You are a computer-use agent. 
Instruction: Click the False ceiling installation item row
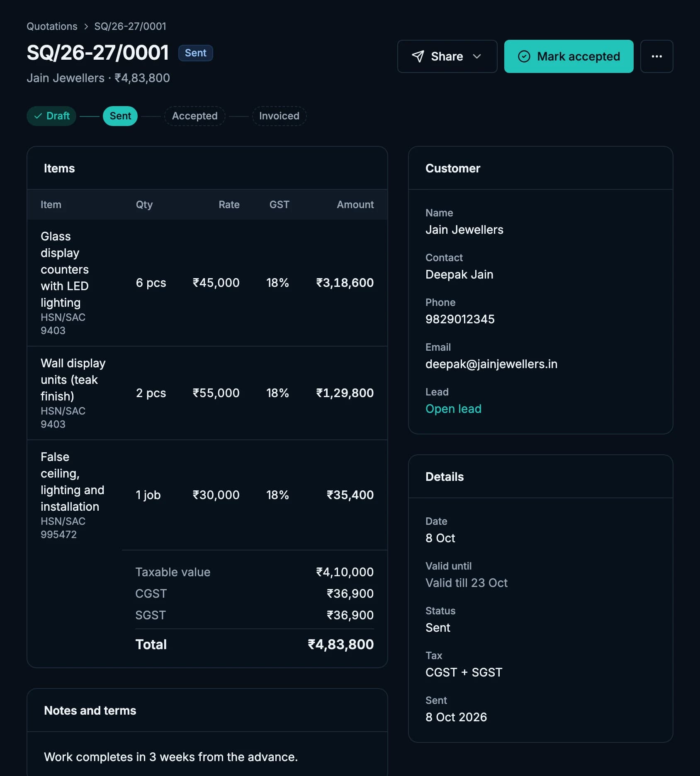[x=207, y=495]
